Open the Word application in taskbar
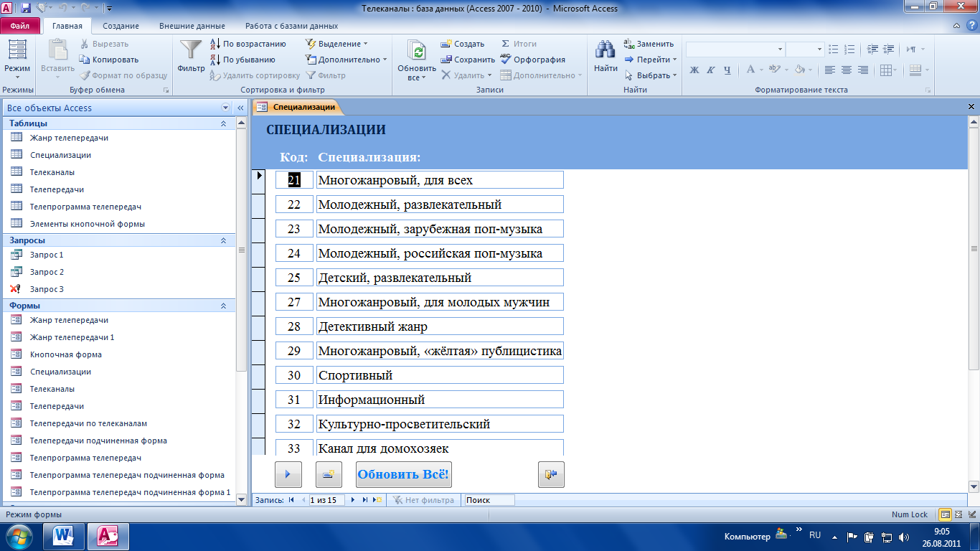This screenshot has height=551, width=980. pyautogui.click(x=64, y=535)
